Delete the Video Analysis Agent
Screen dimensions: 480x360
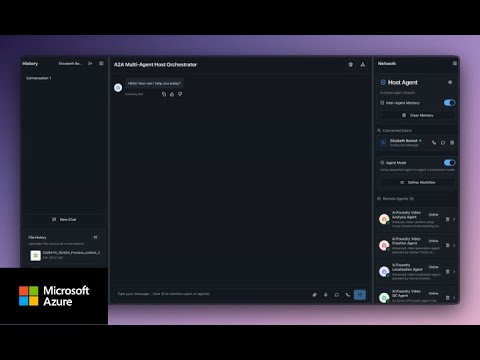coord(448,219)
